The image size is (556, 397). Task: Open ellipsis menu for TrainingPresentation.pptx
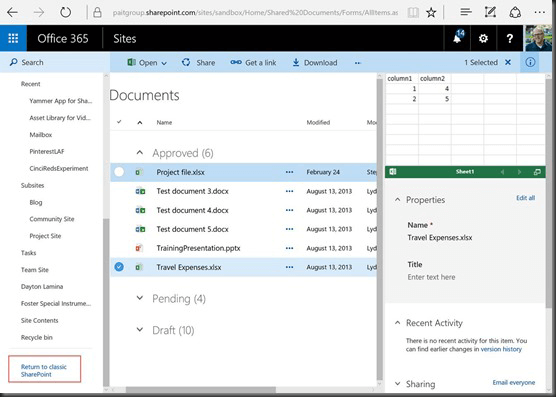289,248
